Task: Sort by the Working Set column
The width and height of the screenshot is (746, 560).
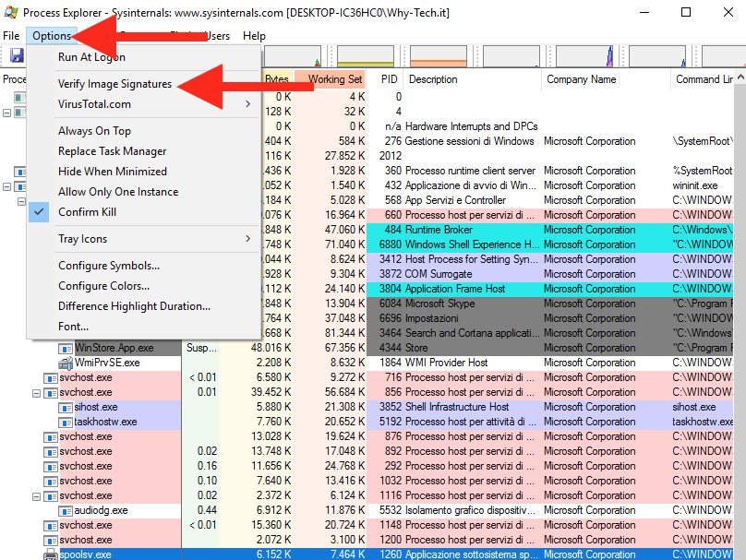Action: (330, 79)
